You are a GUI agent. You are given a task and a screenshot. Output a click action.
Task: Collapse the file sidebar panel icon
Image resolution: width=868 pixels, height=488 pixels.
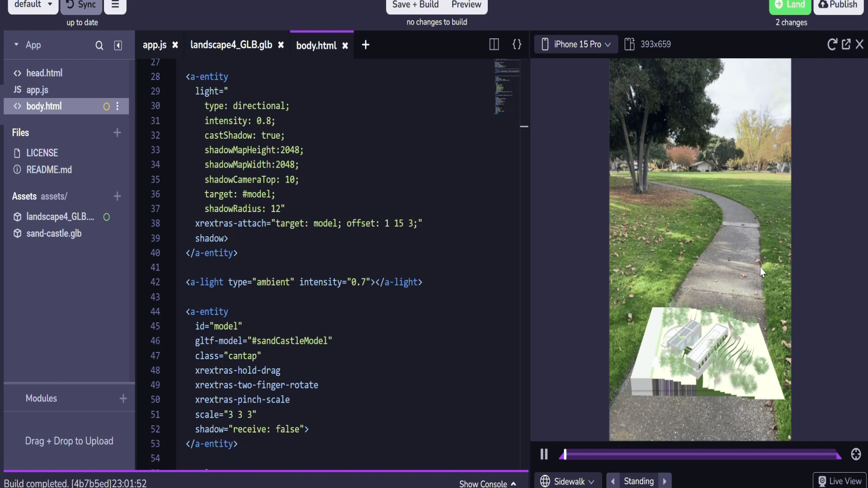[118, 45]
